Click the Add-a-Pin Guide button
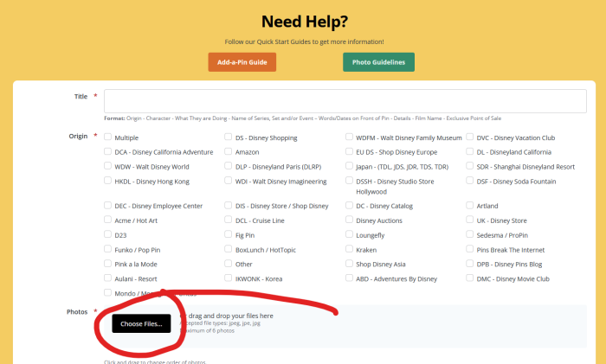Viewport: 606px width, 364px height. point(242,62)
